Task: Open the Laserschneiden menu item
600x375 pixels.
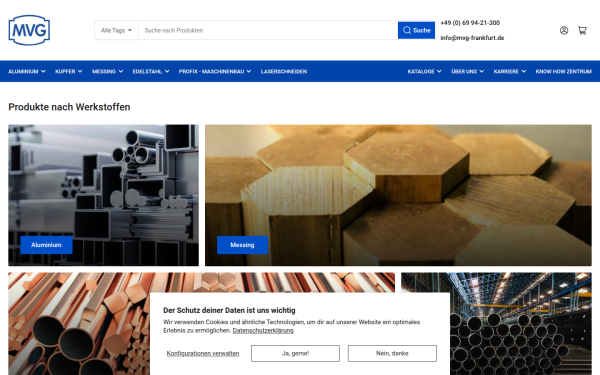Action: pyautogui.click(x=284, y=71)
